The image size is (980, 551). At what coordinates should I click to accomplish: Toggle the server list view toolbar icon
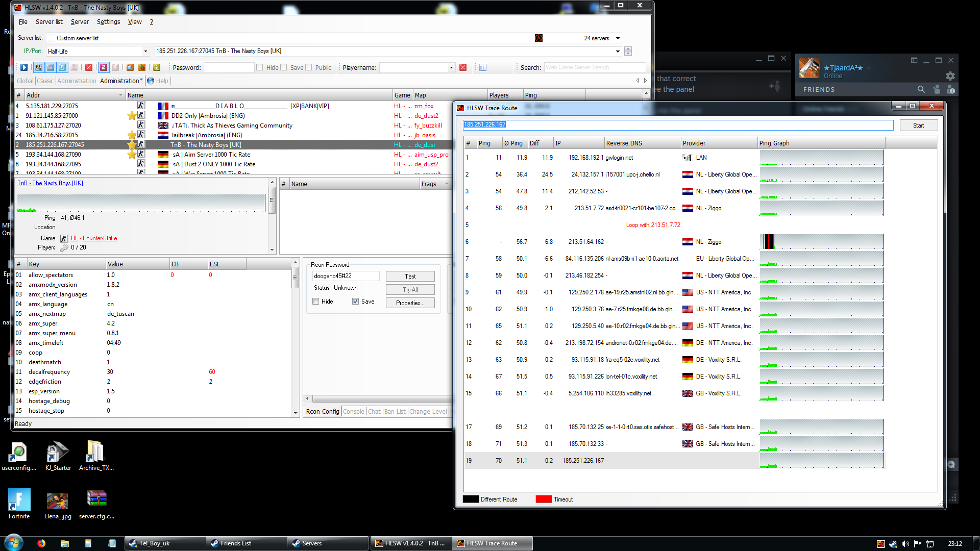click(51, 67)
